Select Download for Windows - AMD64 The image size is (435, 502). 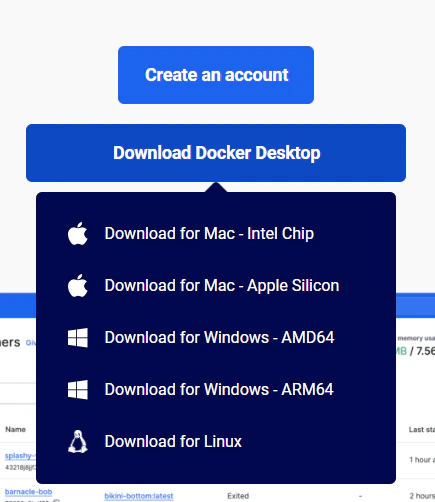(x=216, y=337)
